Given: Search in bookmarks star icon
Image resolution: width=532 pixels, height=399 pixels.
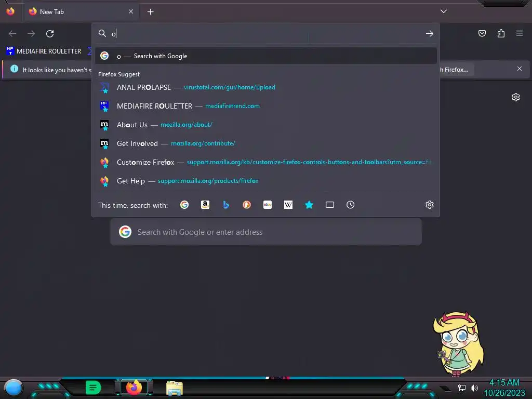Looking at the screenshot, I should (309, 205).
